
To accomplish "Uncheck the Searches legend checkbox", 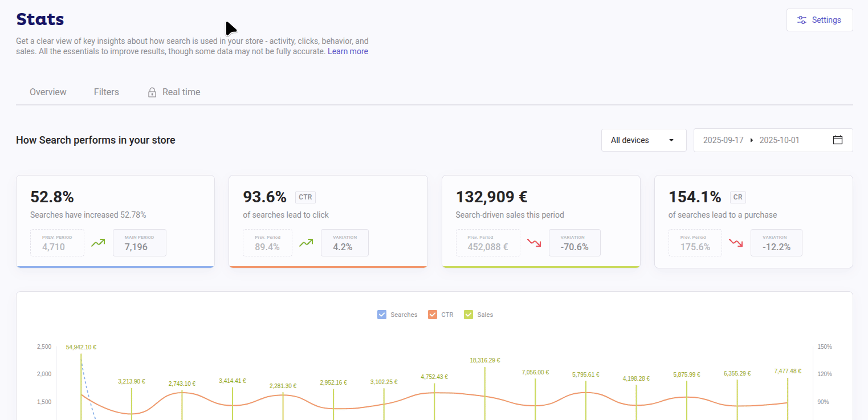I will tap(382, 315).
